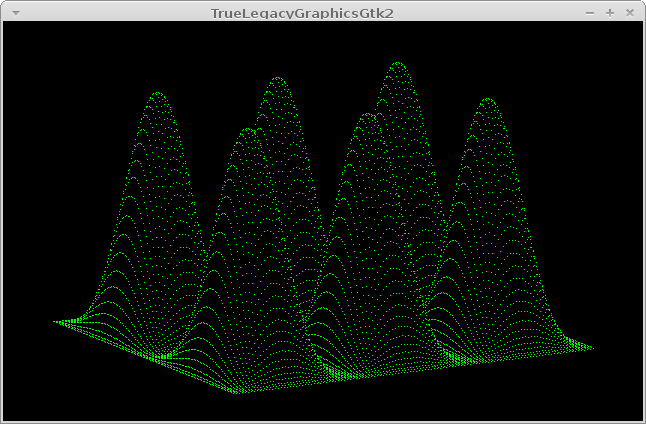The image size is (646, 424).
Task: Click the leftmost corner of the mesh base
Action: tap(55, 322)
